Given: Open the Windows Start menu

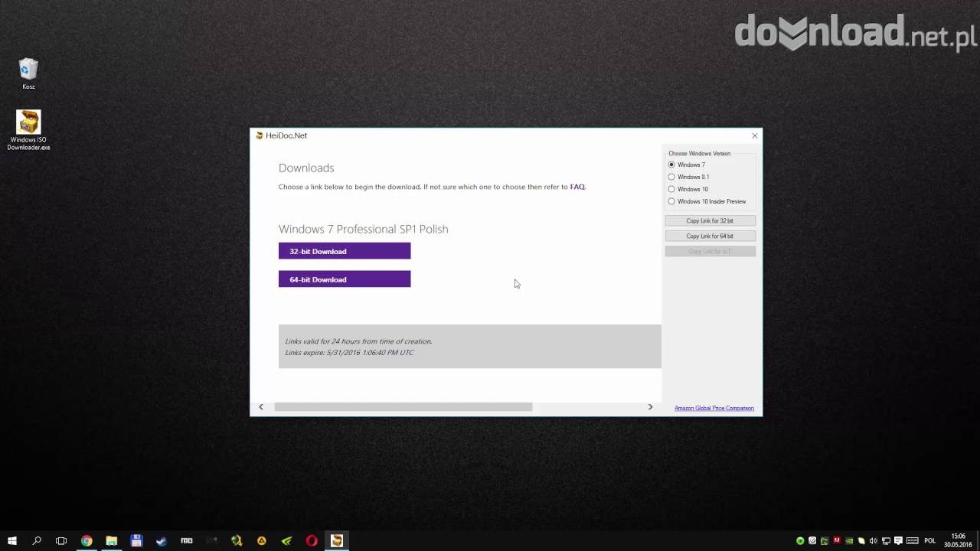Looking at the screenshot, I should [x=12, y=541].
